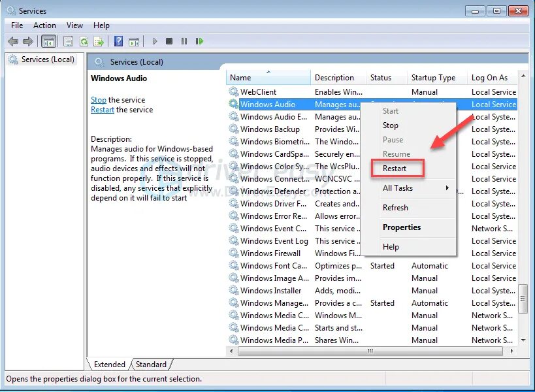The width and height of the screenshot is (535, 392).
Task: Click vertical scrollbar up arrow
Action: pyautogui.click(x=523, y=76)
